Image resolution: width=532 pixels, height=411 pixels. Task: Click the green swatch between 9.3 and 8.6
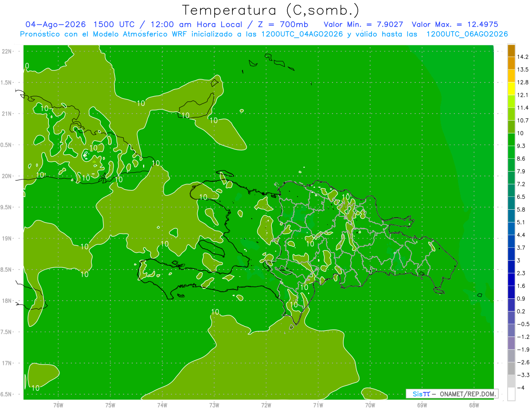coord(511,152)
